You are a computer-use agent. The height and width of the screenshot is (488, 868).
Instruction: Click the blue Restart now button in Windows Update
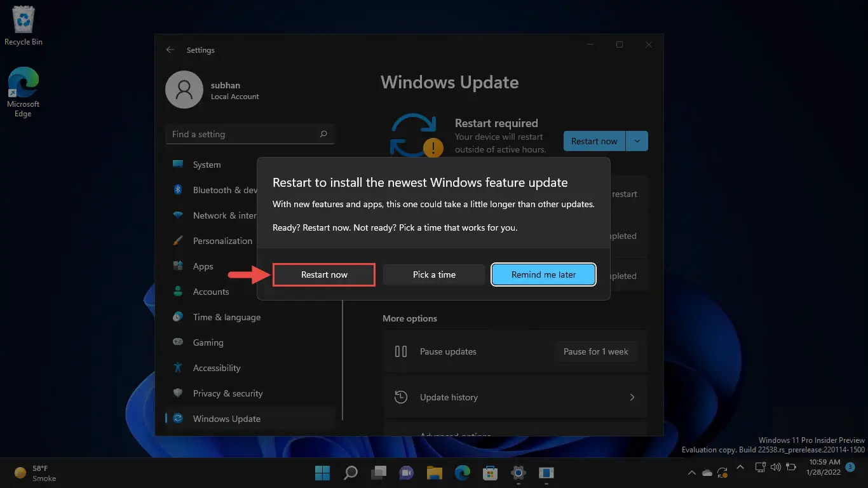click(594, 141)
